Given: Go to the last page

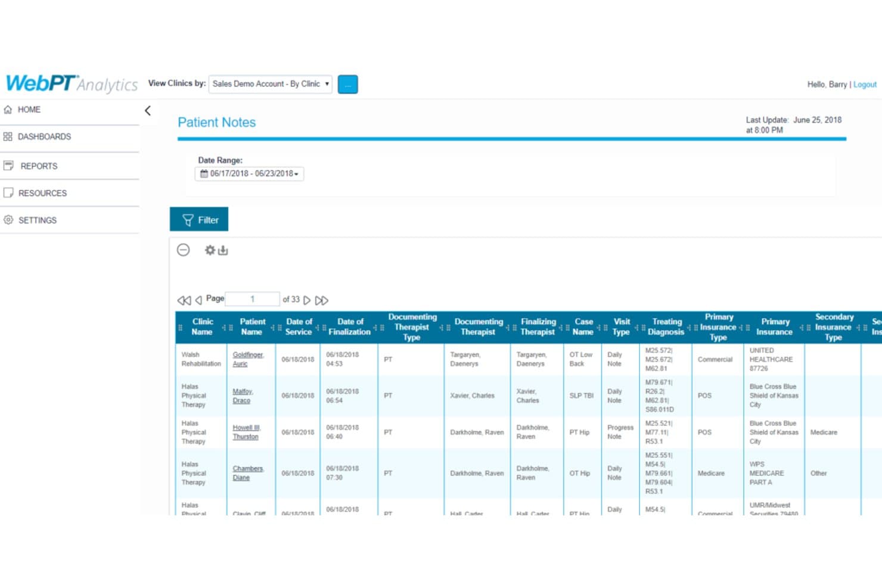Looking at the screenshot, I should click(322, 300).
